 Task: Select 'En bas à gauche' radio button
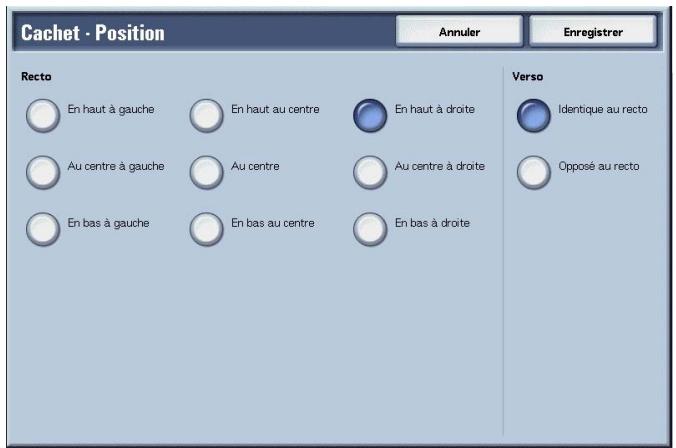pos(43,229)
